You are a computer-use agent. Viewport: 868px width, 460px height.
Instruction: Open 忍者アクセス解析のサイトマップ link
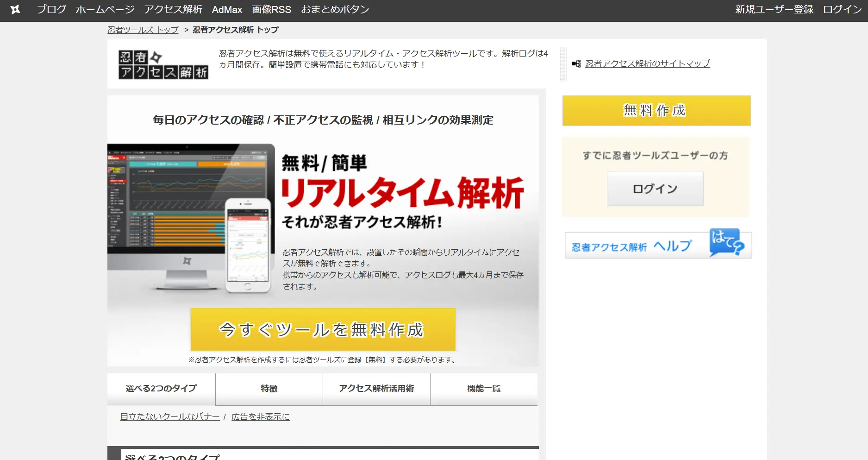[x=647, y=63]
